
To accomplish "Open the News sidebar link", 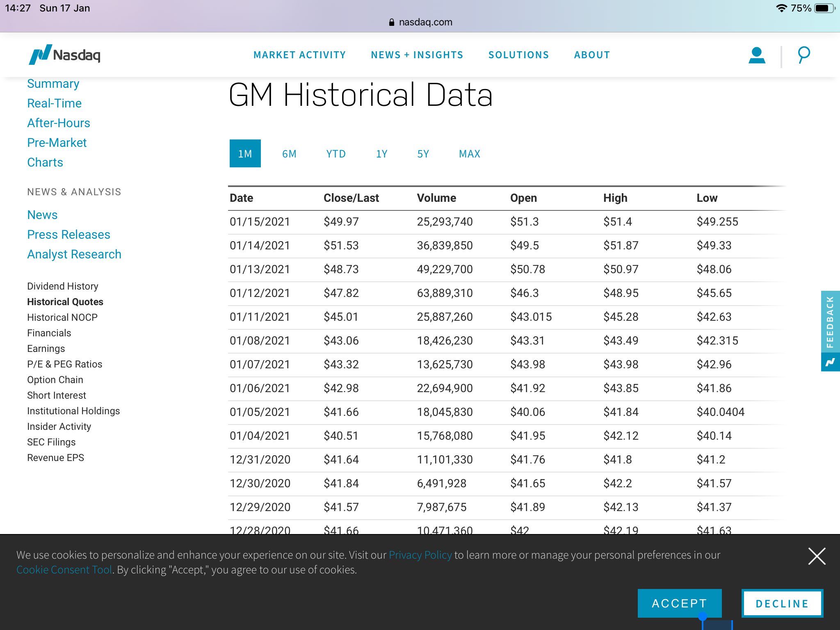I will (42, 215).
